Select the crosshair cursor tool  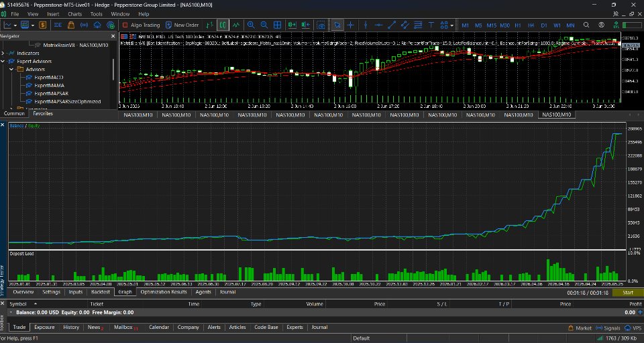pos(350,25)
